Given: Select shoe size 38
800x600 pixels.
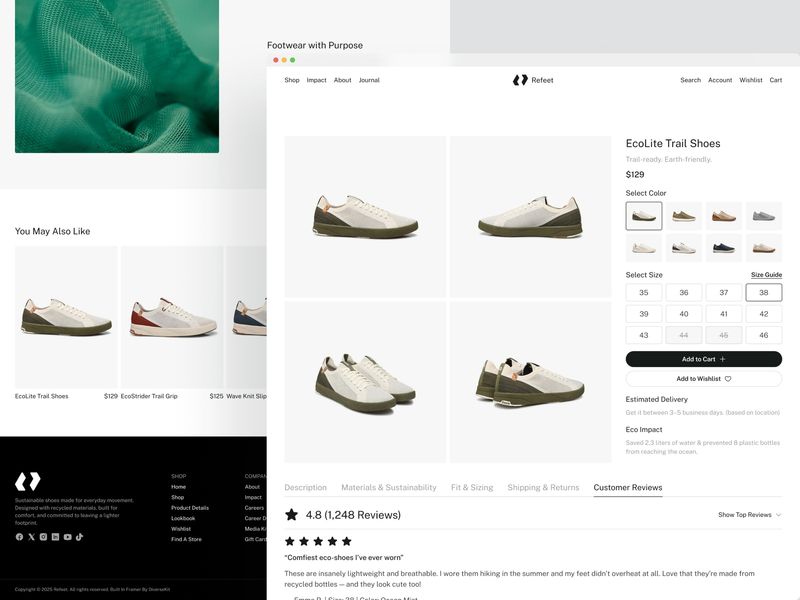Looking at the screenshot, I should [762, 291].
